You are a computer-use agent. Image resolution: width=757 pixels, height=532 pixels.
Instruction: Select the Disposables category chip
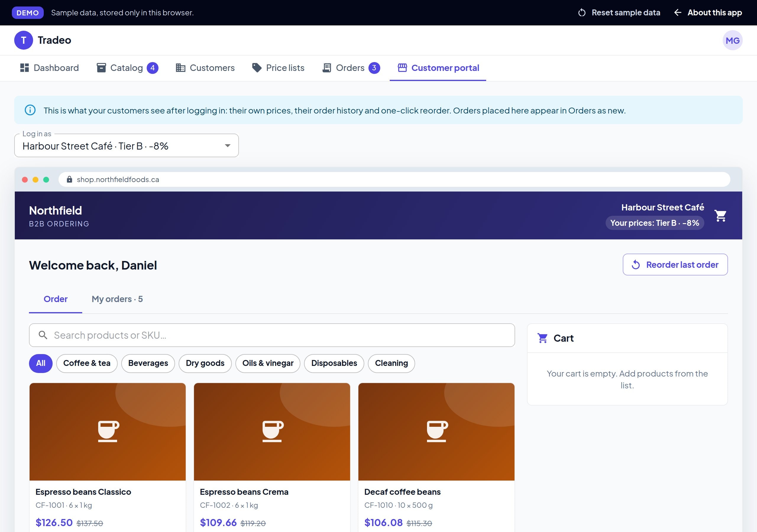pyautogui.click(x=334, y=363)
